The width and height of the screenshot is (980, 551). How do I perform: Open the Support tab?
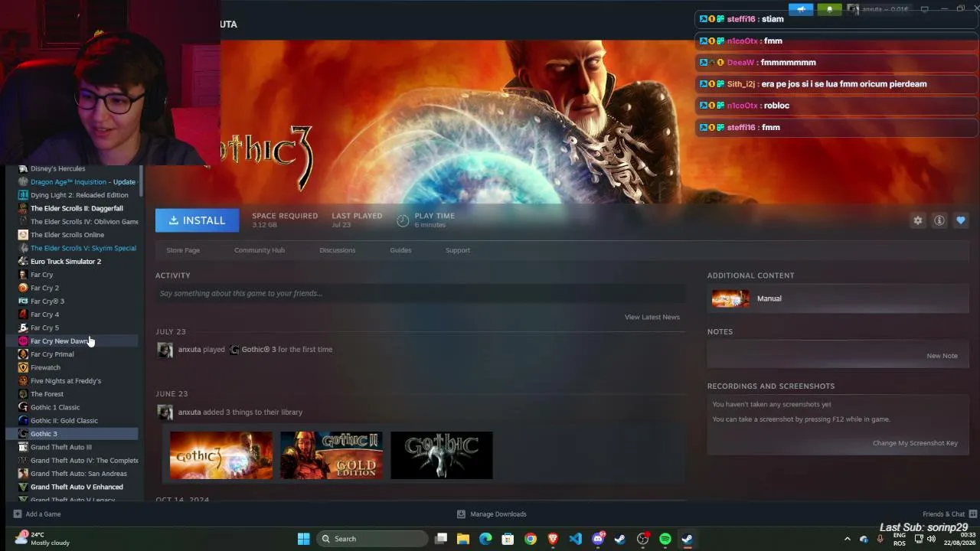pyautogui.click(x=458, y=250)
